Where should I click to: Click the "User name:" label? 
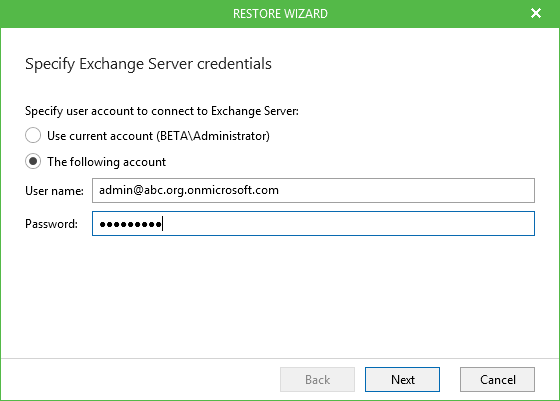click(54, 191)
